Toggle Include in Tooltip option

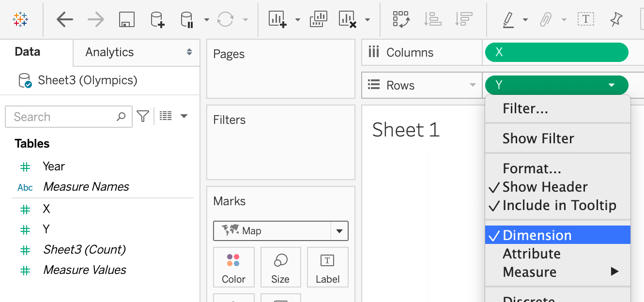(559, 205)
